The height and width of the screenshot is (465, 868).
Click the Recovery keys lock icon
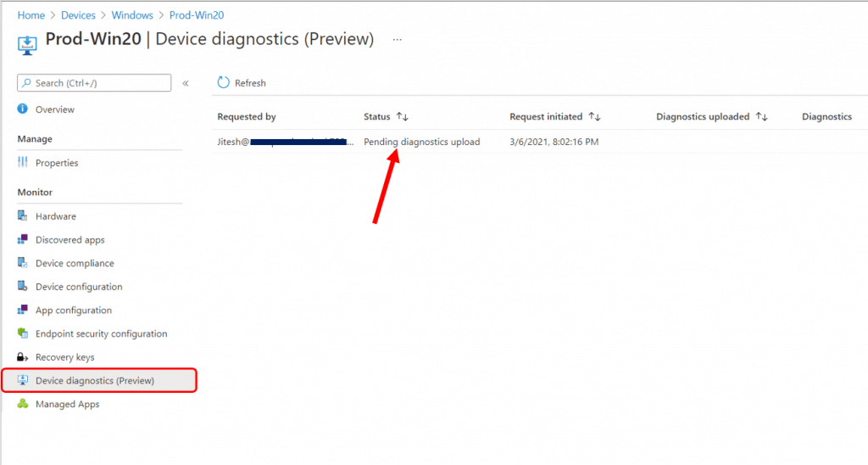[x=22, y=357]
